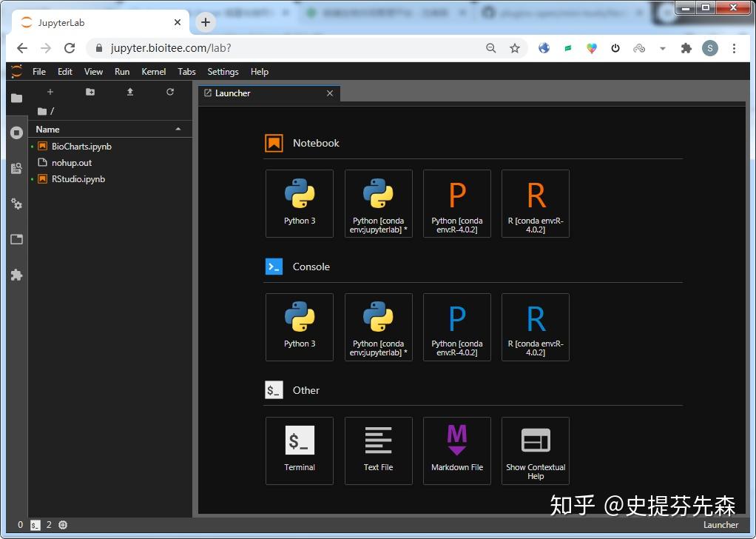The image size is (756, 539).
Task: Toggle the extension manager panel
Action: 16,275
